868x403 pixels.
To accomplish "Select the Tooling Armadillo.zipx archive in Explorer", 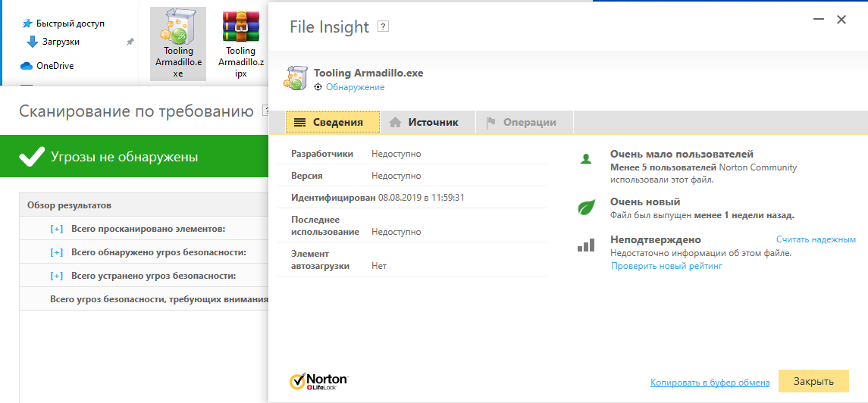I will 240,44.
